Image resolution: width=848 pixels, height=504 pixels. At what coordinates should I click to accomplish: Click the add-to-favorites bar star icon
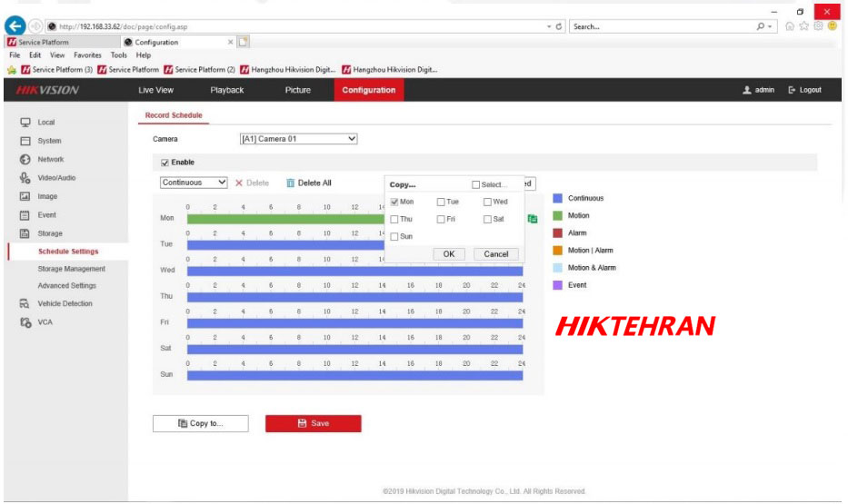11,70
